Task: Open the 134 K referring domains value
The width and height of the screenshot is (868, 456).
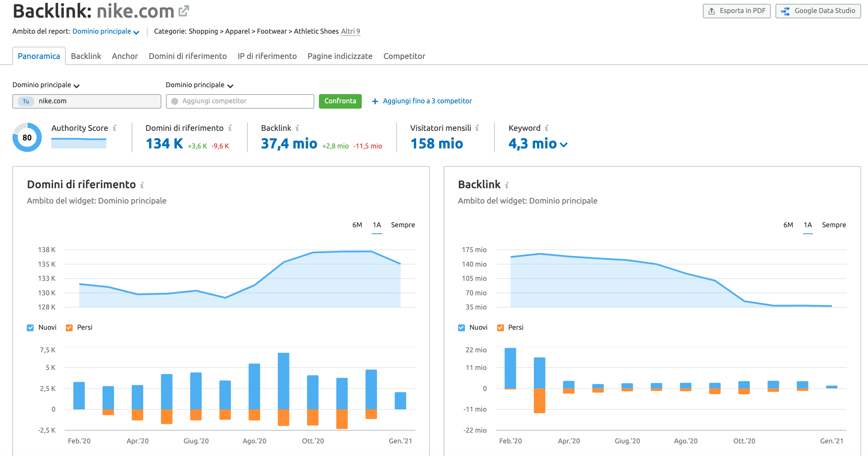Action: [164, 144]
